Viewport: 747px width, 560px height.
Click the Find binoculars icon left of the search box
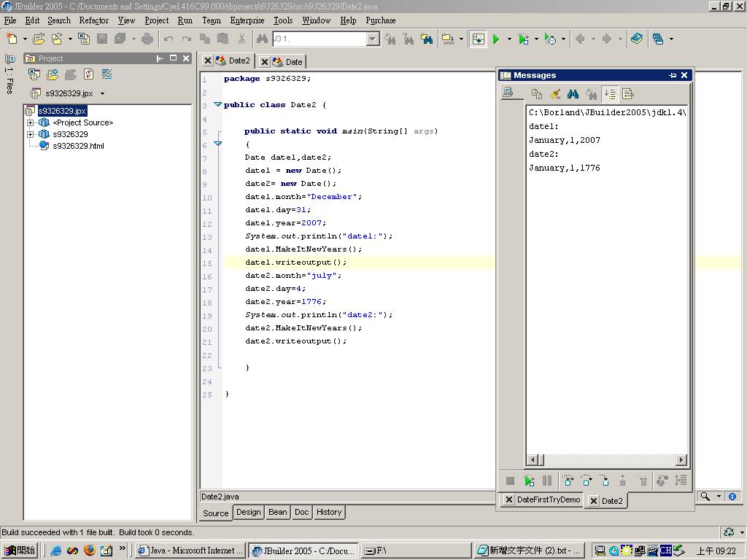(262, 39)
